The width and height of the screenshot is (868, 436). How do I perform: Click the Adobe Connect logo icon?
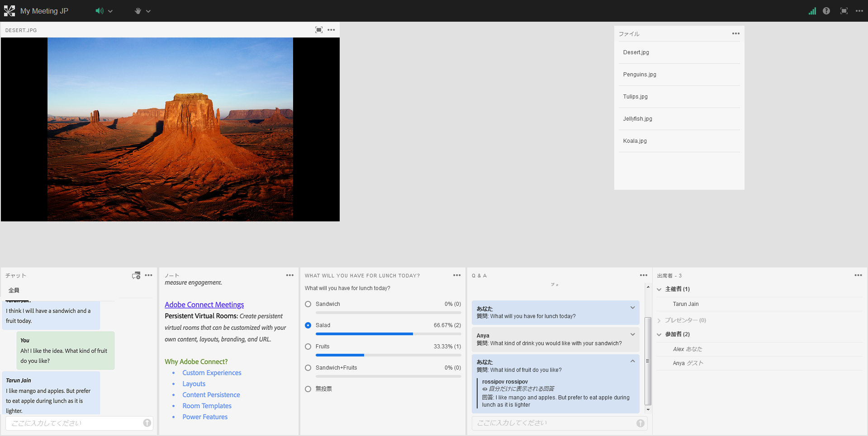point(9,11)
